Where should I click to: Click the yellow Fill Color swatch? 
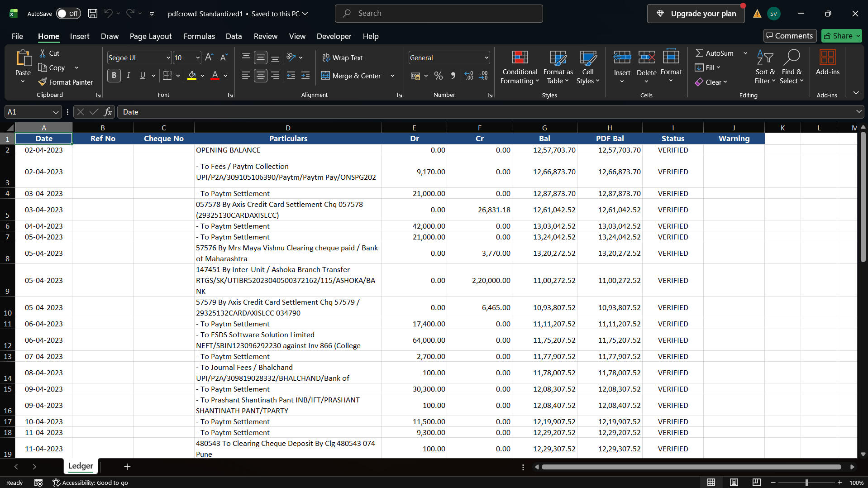pyautogui.click(x=192, y=76)
